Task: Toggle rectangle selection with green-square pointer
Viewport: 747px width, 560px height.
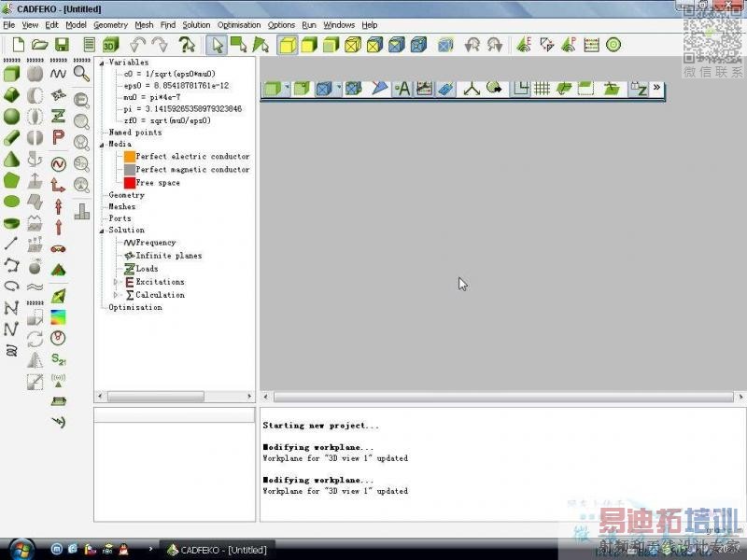Action: tap(238, 45)
